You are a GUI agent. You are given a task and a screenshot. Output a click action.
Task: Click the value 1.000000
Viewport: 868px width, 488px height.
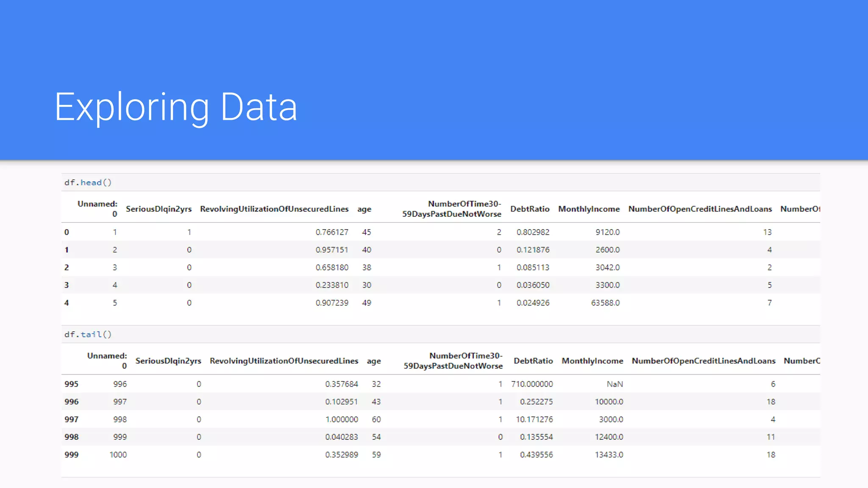click(x=342, y=419)
